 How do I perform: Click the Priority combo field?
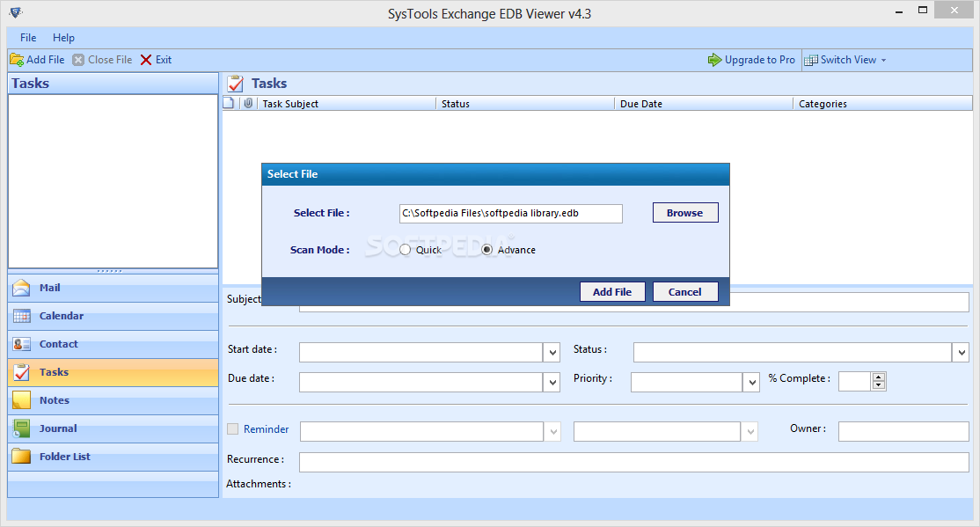(686, 382)
